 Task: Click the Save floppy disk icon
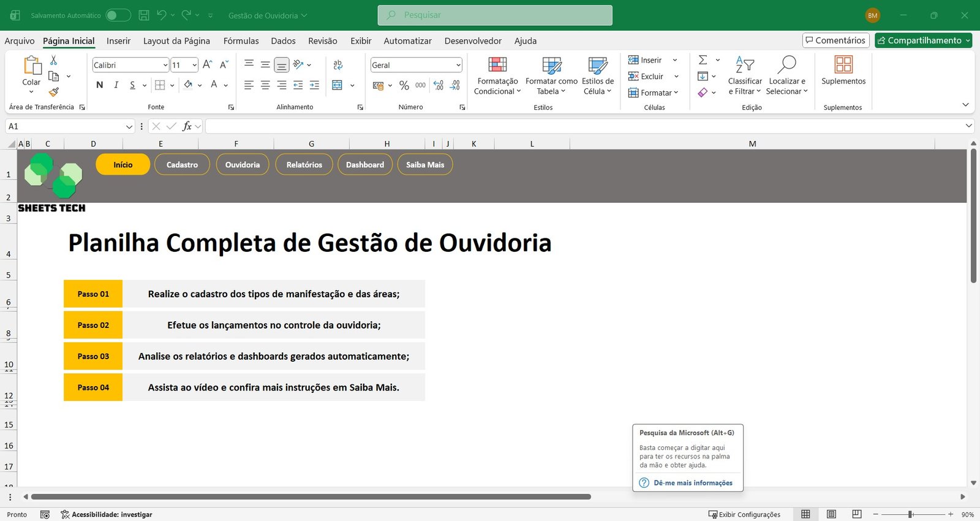click(x=144, y=15)
